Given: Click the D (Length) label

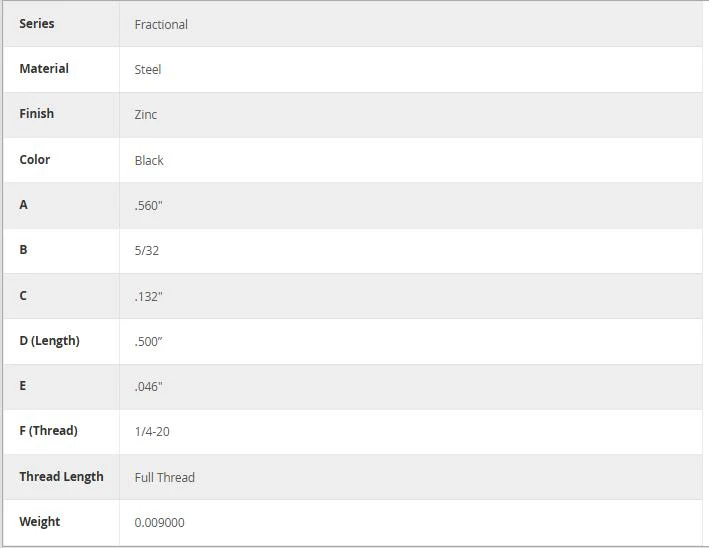Looking at the screenshot, I should click(x=49, y=340).
